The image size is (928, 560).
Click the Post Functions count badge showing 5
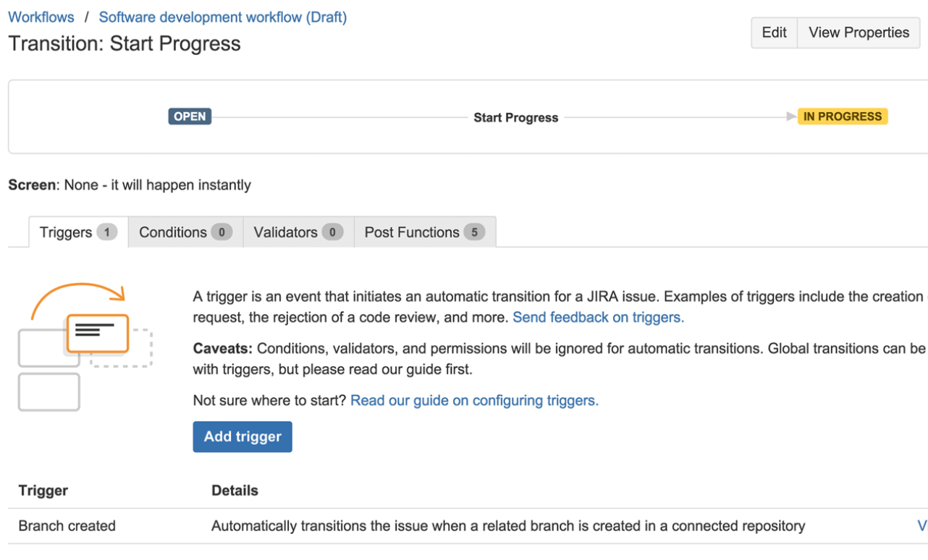click(x=476, y=232)
